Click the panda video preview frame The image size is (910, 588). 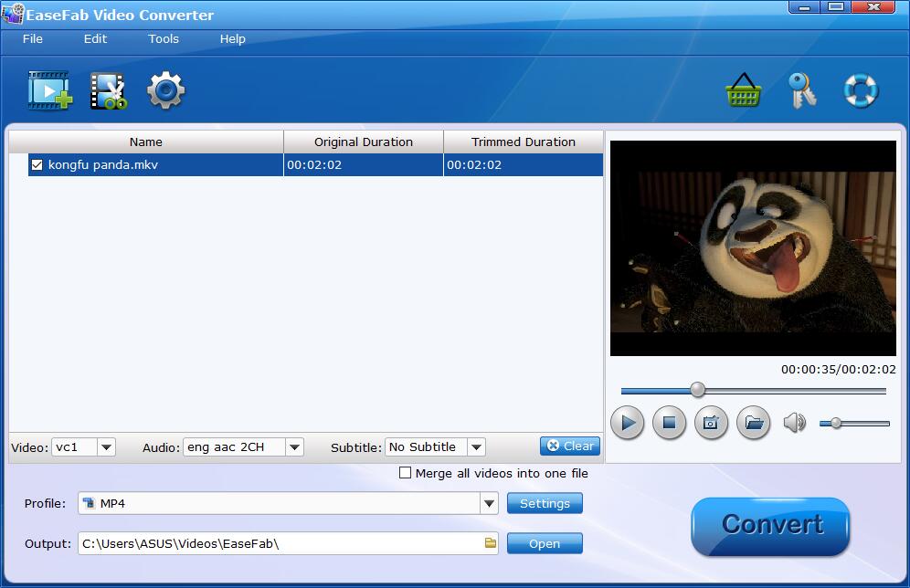click(x=753, y=248)
